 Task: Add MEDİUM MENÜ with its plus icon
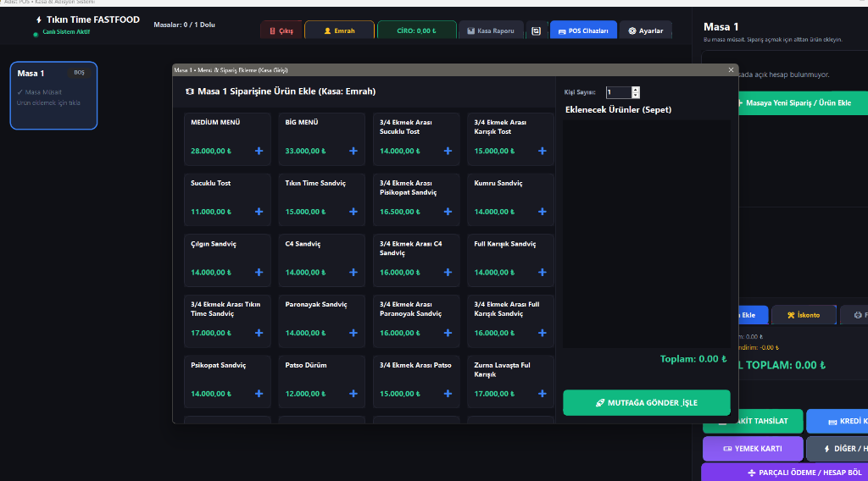(x=259, y=151)
